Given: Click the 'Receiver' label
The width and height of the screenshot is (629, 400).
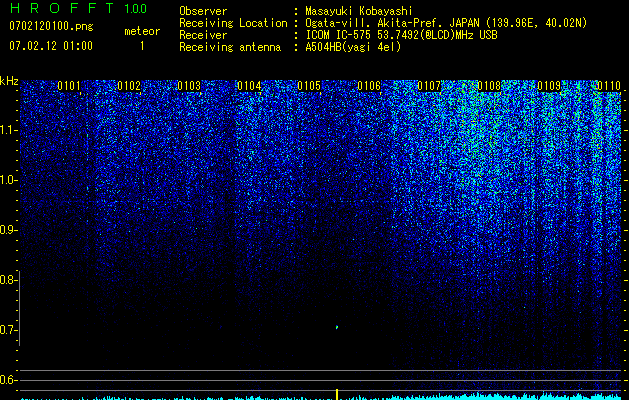Looking at the screenshot, I should coord(203,35).
